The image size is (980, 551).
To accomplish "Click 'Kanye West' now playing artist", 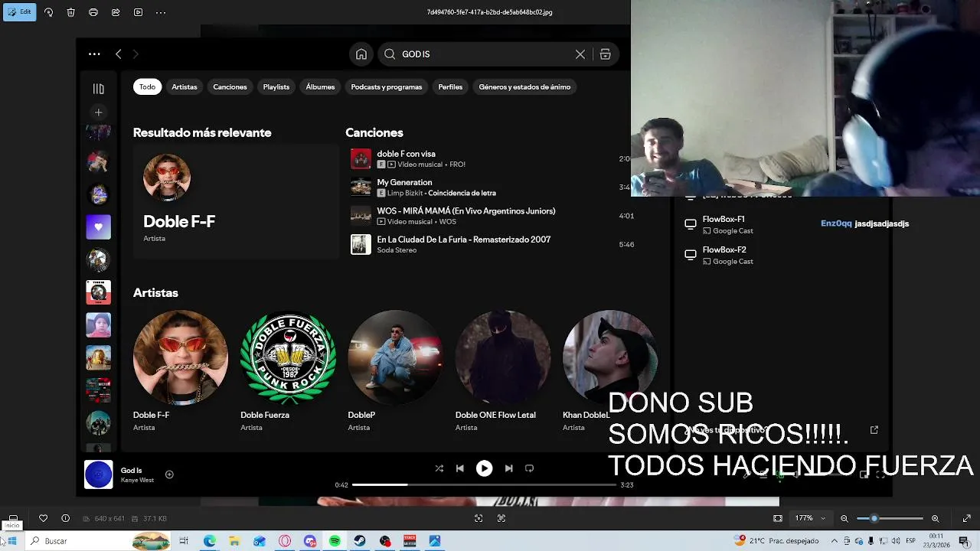I will click(x=137, y=480).
